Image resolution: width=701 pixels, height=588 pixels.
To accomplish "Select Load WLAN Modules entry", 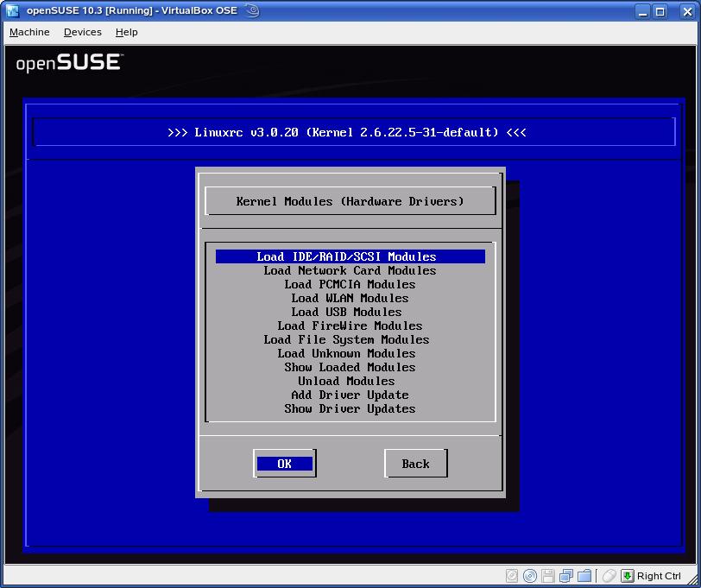I will tap(350, 298).
